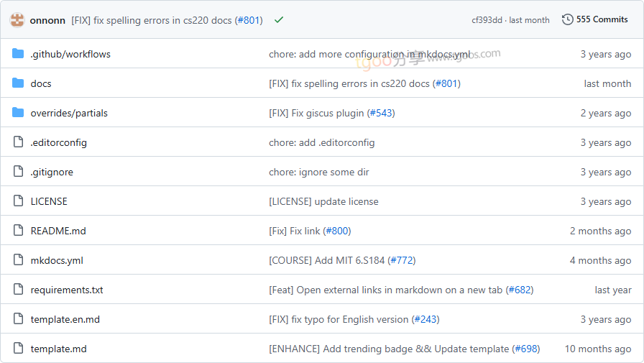Click the green commit status checkmark
Viewport: 644px width, 363px height.
[x=279, y=20]
